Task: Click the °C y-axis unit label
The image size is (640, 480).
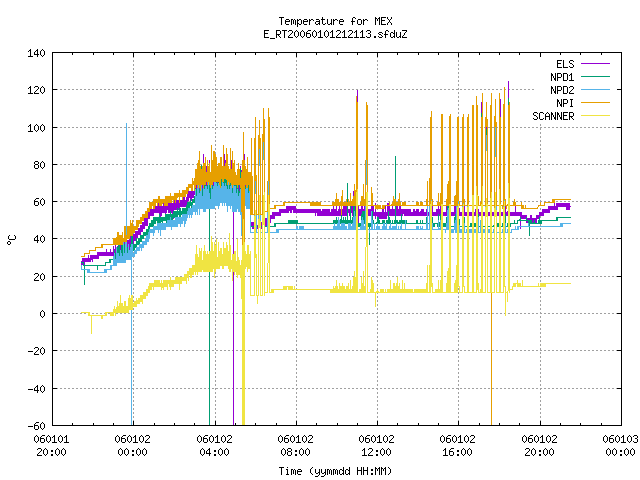Action: [x=12, y=240]
